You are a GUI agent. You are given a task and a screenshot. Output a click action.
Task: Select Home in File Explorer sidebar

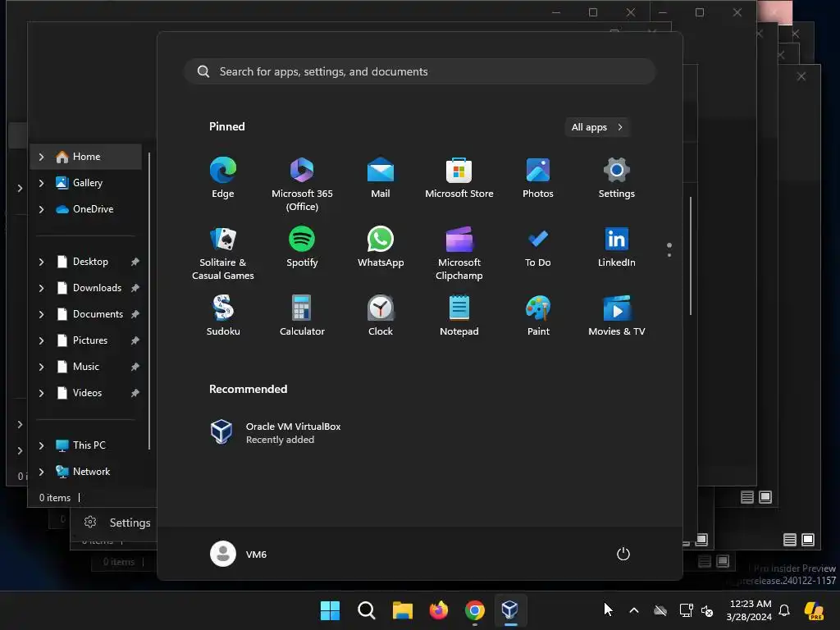[x=85, y=157]
